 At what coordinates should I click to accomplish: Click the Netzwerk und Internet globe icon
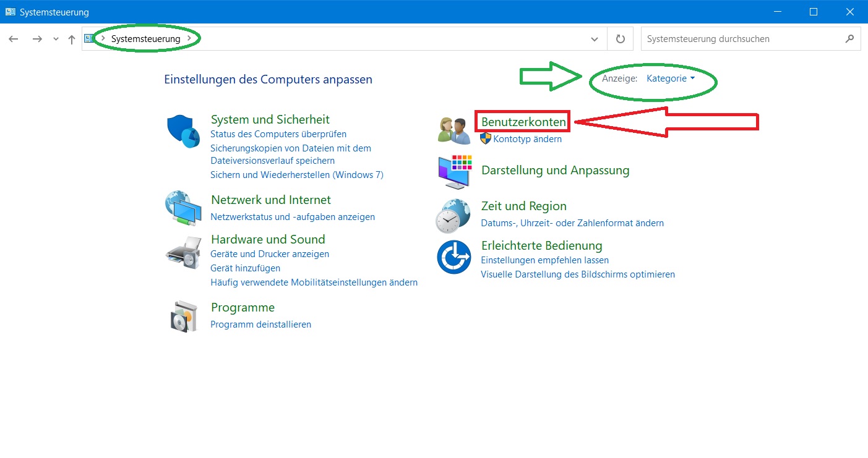click(x=183, y=208)
